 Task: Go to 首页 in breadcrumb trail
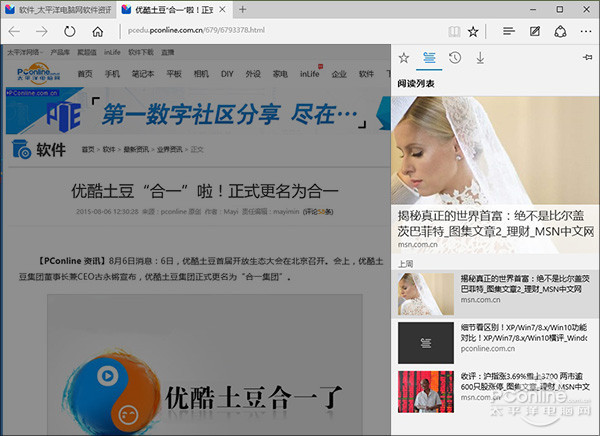pos(88,149)
